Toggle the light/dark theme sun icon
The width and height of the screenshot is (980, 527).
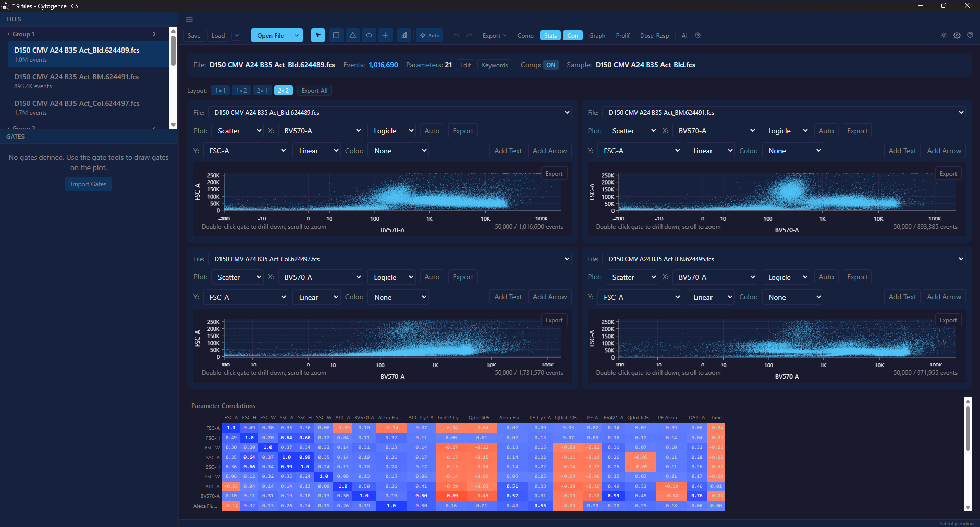944,35
